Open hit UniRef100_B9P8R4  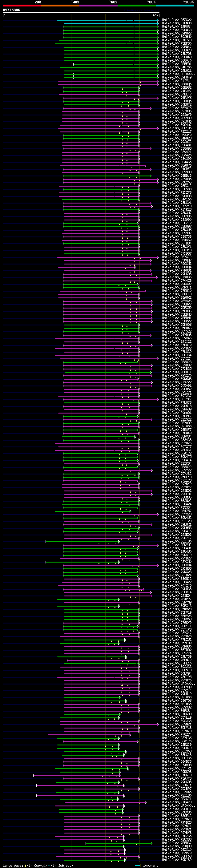point(176,26)
